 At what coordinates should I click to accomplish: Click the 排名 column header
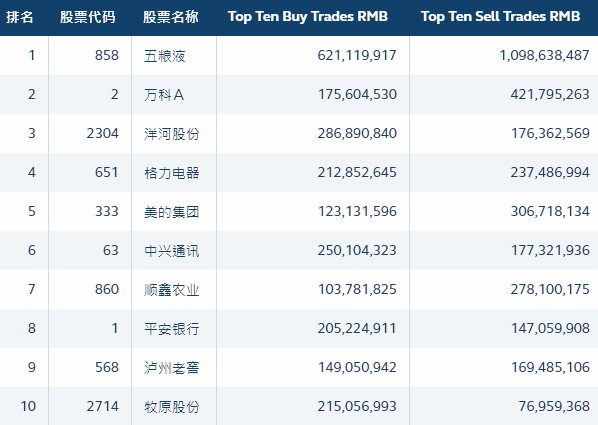pos(19,17)
